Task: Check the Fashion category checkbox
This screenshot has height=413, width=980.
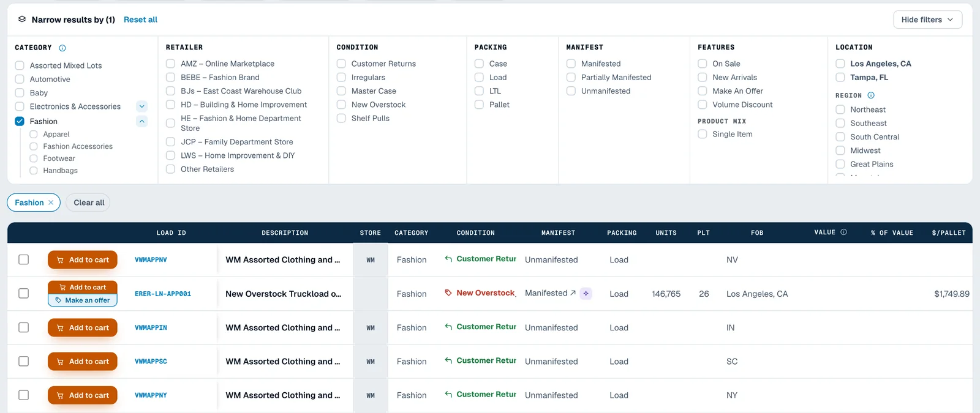Action: coord(20,121)
